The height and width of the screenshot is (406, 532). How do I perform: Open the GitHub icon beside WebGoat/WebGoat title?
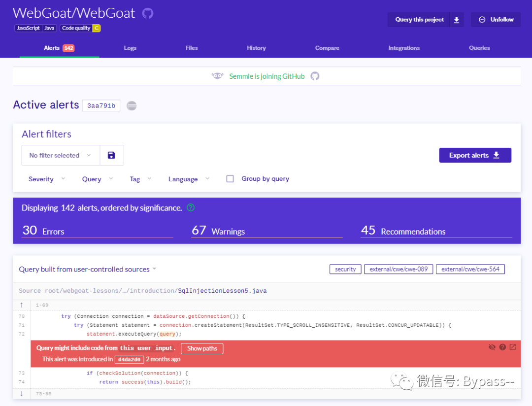tap(148, 14)
